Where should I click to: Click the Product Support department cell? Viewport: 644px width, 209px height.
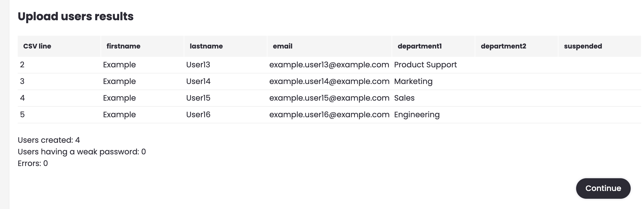coord(433,65)
